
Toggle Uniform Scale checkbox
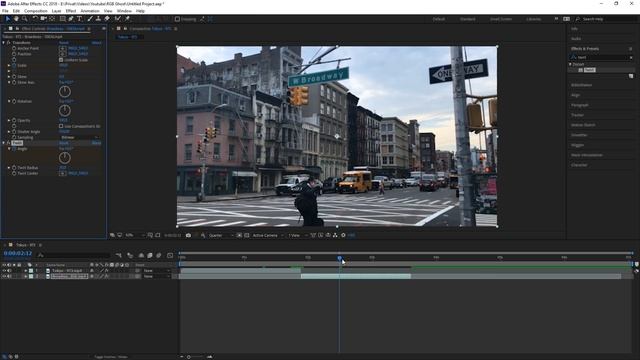[61, 60]
